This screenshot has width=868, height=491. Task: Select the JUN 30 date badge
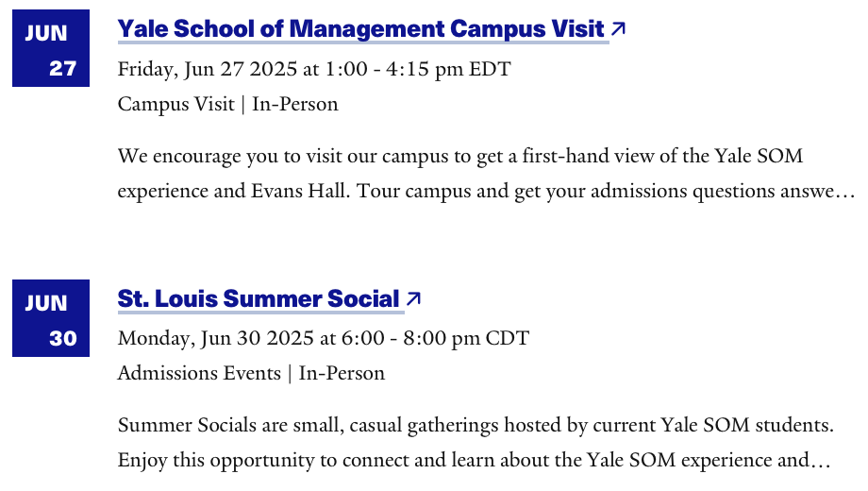51,318
